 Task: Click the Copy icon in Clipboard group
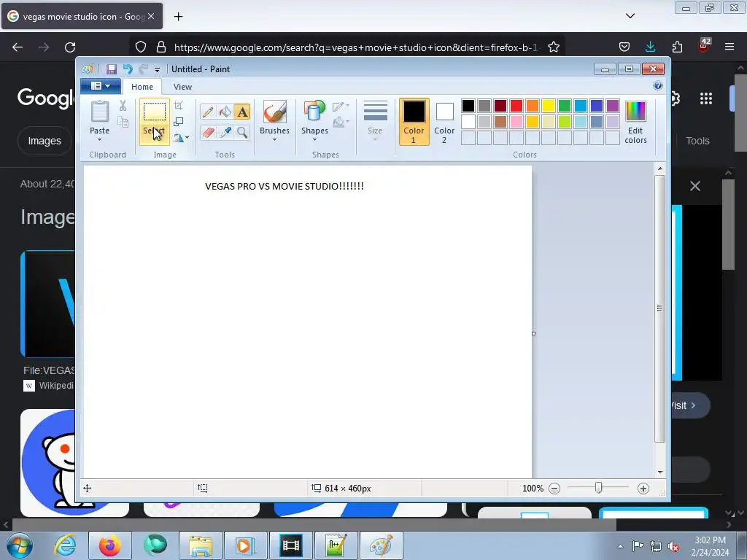(x=123, y=122)
